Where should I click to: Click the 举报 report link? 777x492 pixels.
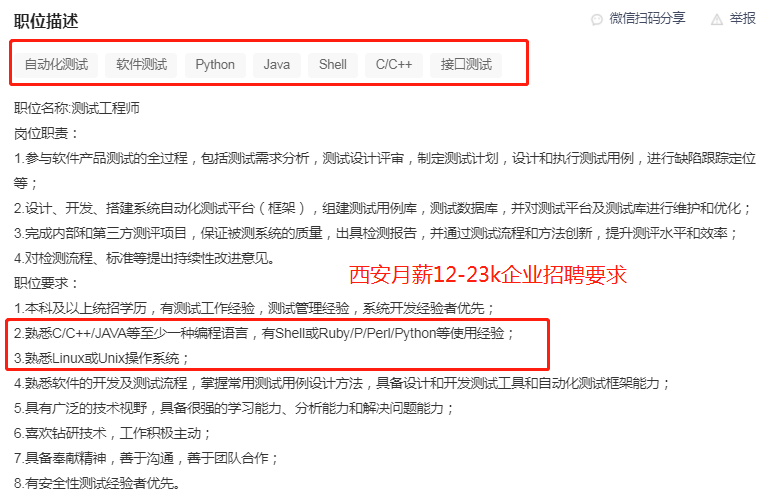pyautogui.click(x=742, y=18)
